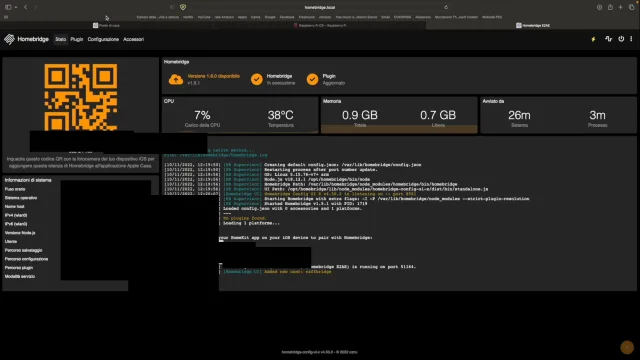Viewport: 640px width, 360px height.
Task: Show the tab overview icon
Action: tap(631, 7)
